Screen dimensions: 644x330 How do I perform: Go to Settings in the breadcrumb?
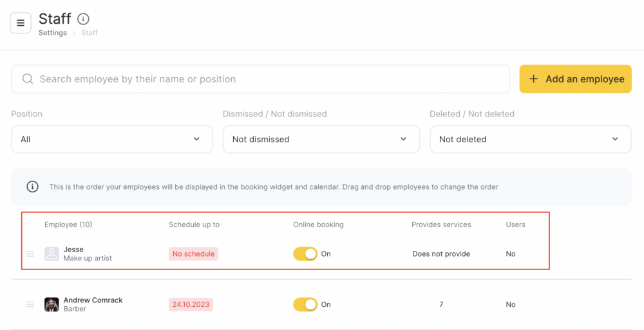[x=53, y=33]
